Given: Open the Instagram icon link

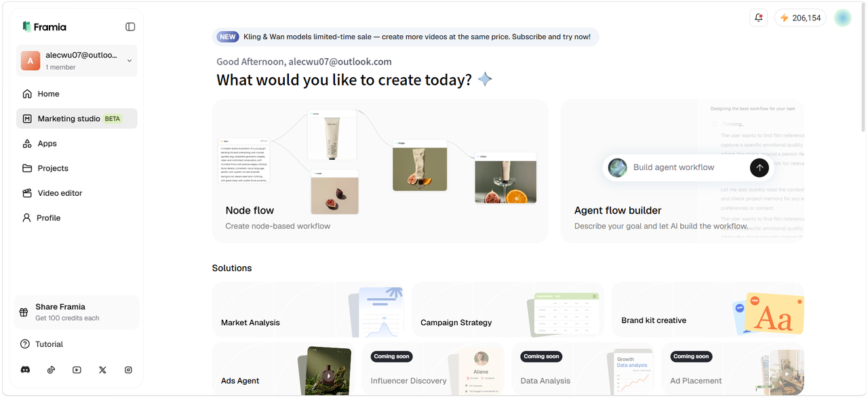Looking at the screenshot, I should [x=128, y=370].
